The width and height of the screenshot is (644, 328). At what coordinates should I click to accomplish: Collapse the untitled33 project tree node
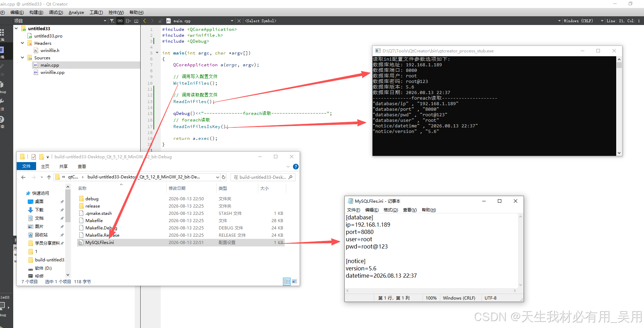tap(16, 28)
